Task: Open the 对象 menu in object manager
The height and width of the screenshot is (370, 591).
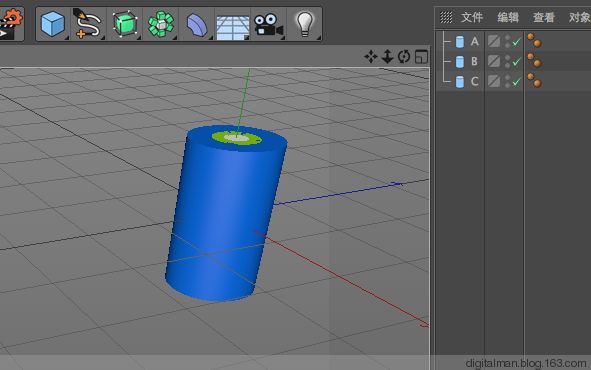Action: (580, 17)
